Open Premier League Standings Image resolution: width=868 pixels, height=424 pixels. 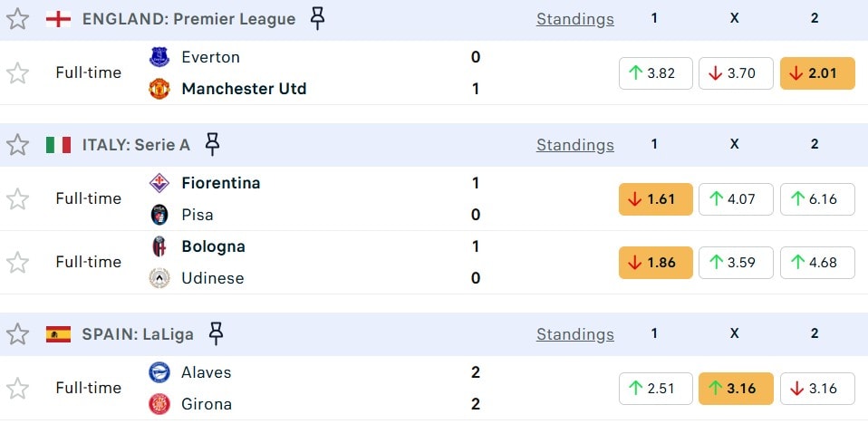coord(574,19)
